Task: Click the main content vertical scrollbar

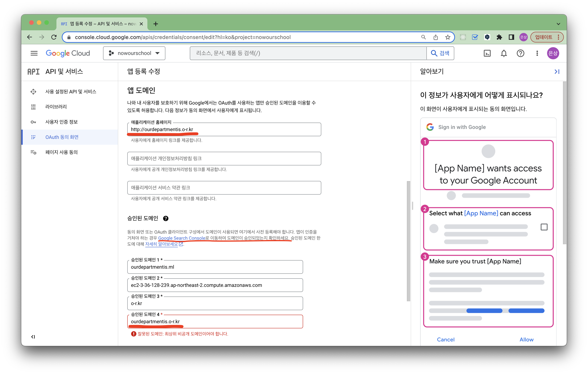Action: point(408,241)
